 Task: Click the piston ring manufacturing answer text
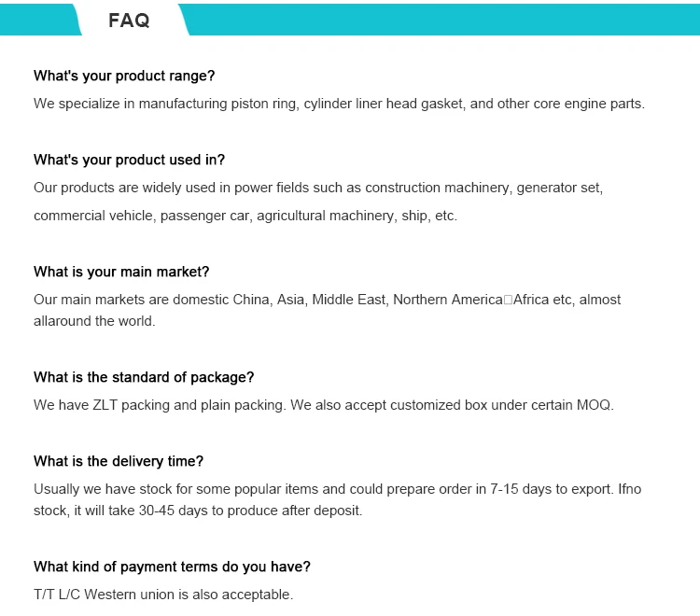tap(339, 104)
